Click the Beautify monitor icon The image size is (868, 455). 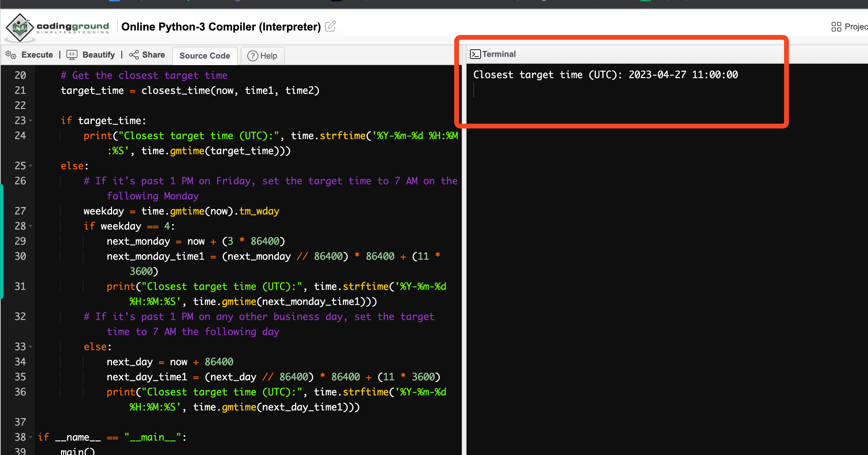click(x=72, y=55)
